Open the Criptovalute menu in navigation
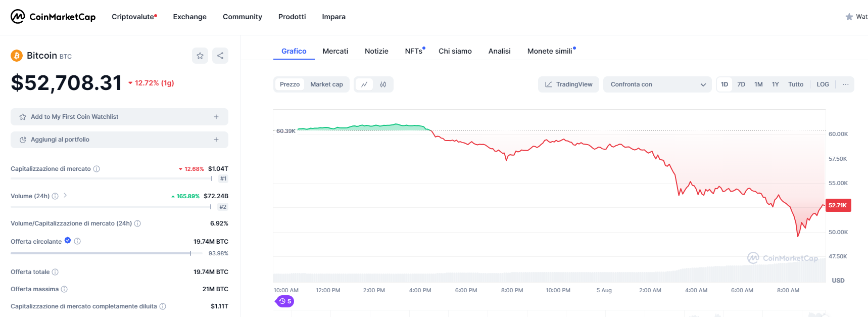 click(133, 17)
